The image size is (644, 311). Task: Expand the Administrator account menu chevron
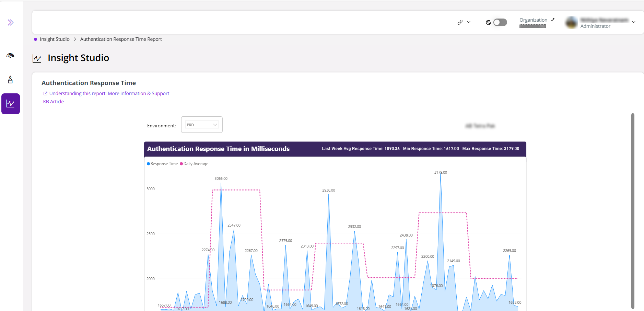point(634,22)
